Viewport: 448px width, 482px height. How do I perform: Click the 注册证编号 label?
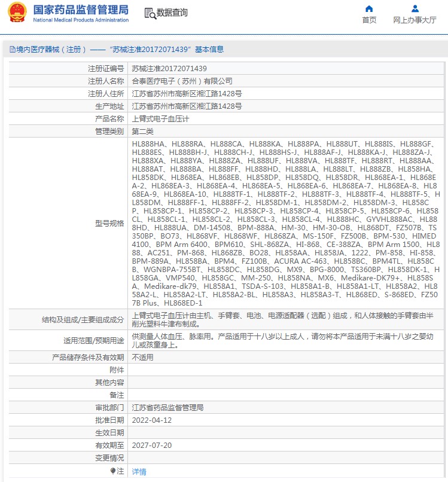[106, 69]
